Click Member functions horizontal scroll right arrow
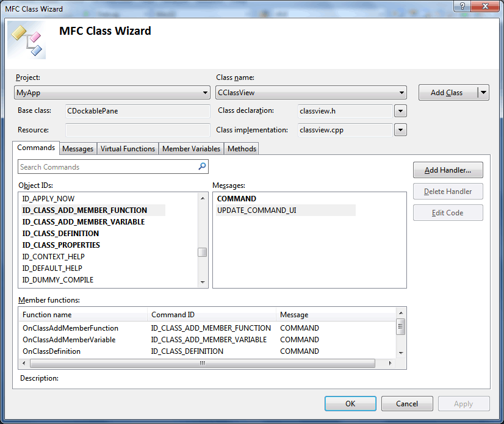504x424 pixels. [x=391, y=363]
